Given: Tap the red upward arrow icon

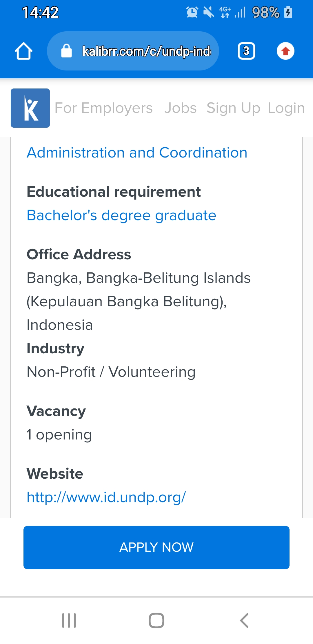Looking at the screenshot, I should click(285, 51).
